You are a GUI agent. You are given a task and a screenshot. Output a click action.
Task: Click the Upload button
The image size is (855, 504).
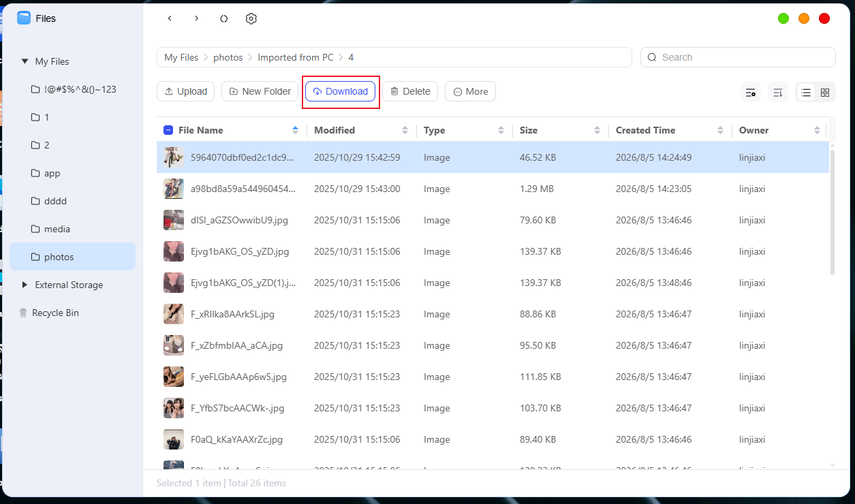coord(186,91)
